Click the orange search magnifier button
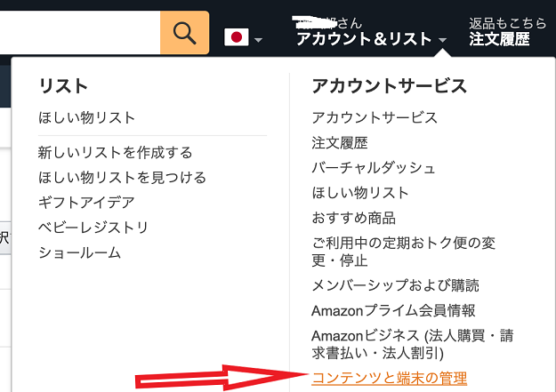 coord(184,33)
